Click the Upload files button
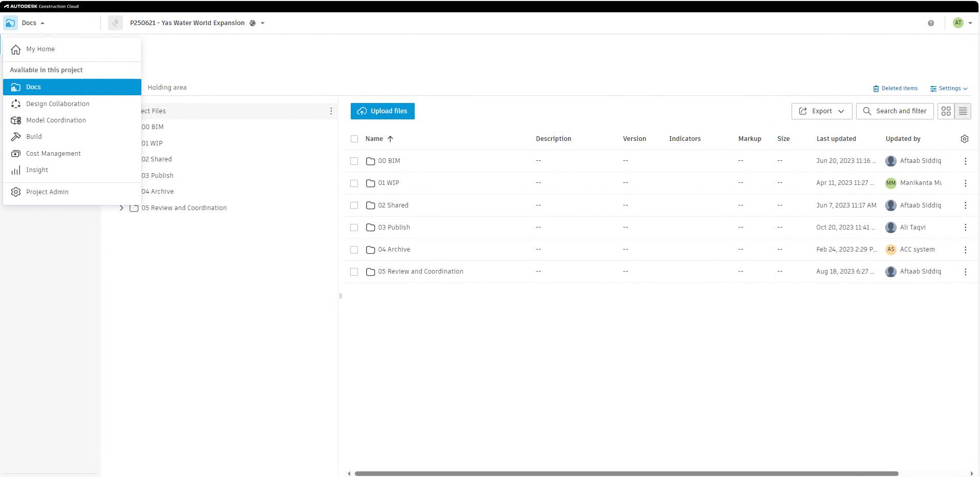Viewport: 980px width, 477px height. 382,111
